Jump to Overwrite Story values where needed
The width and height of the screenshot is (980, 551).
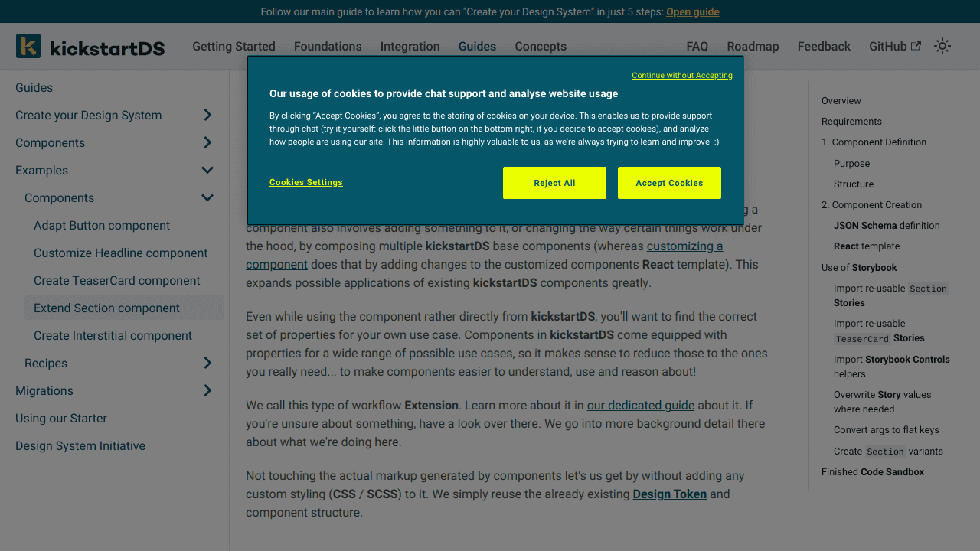pos(882,402)
